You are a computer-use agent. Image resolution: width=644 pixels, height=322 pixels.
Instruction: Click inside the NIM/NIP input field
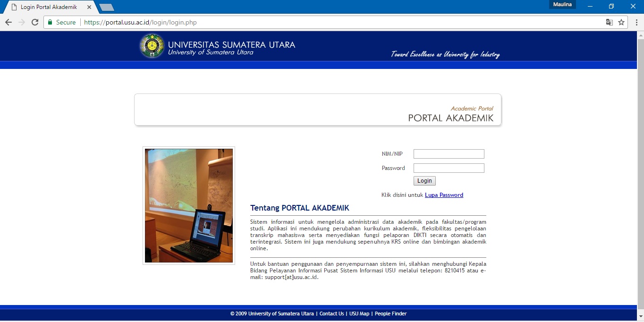pos(448,153)
